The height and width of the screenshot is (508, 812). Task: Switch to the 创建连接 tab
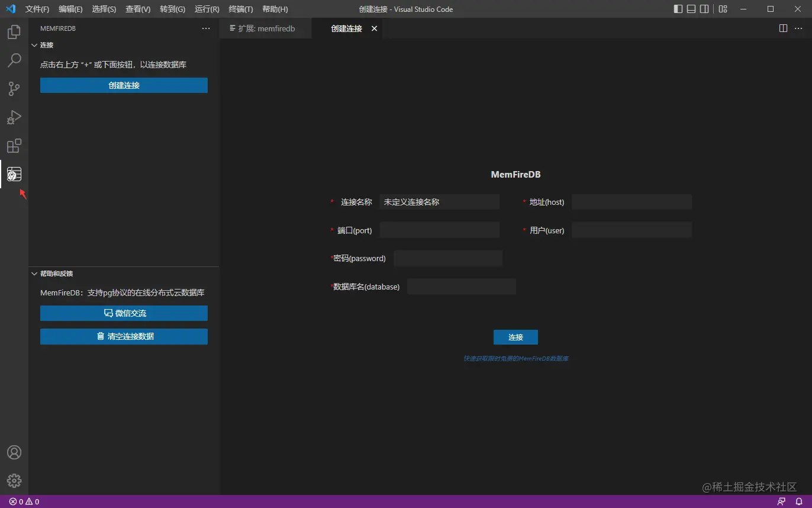[x=346, y=28]
